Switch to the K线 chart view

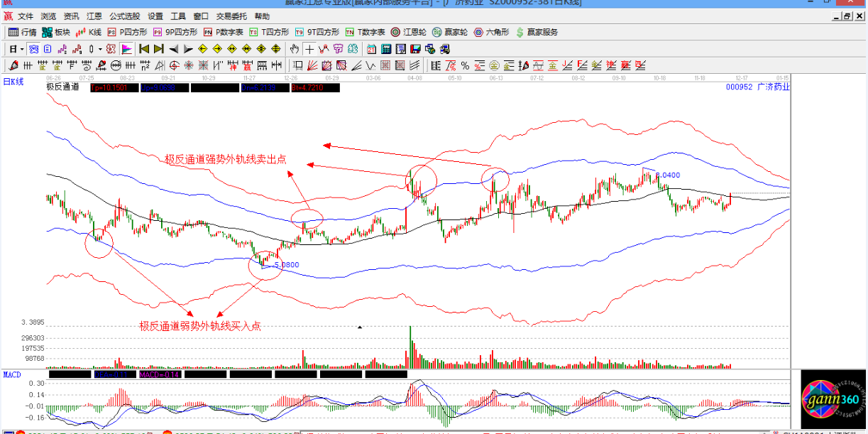89,32
